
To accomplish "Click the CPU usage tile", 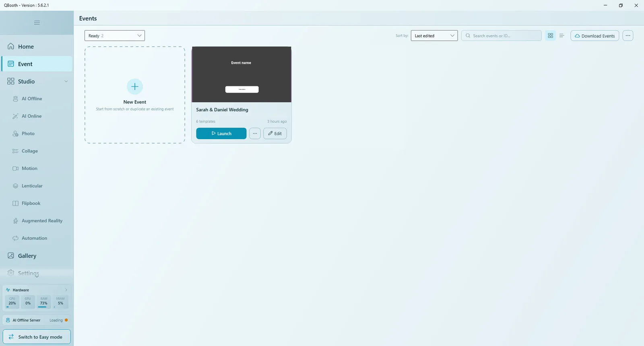I will 12,302.
